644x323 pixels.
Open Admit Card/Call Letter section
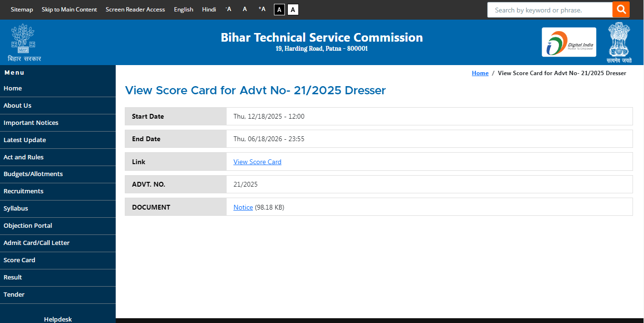[x=38, y=243]
